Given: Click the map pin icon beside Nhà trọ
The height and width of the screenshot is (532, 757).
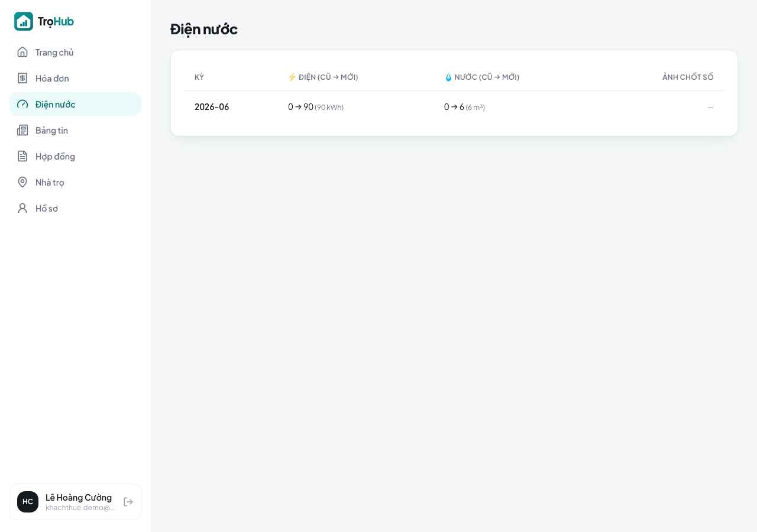Looking at the screenshot, I should pos(22,182).
